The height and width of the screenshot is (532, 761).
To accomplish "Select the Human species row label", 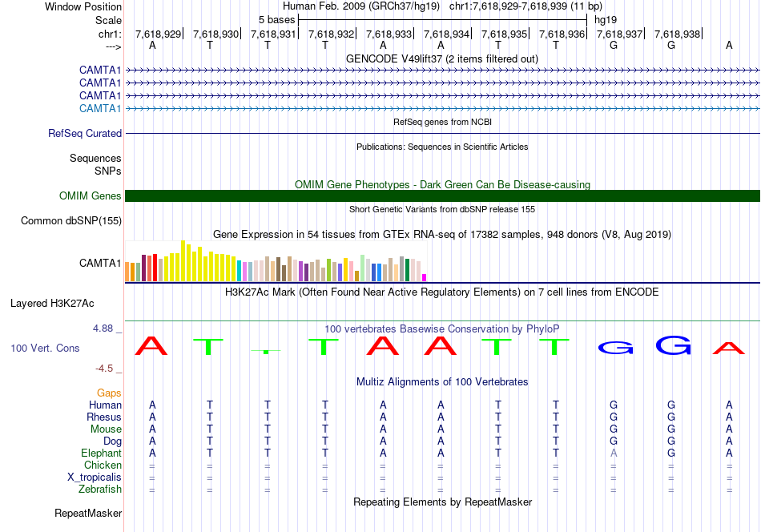I will 105,405.
